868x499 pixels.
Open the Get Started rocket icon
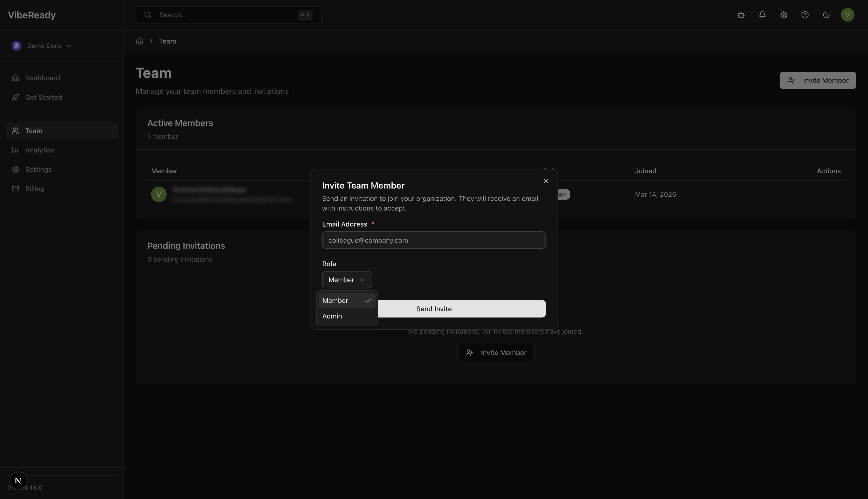(x=16, y=97)
